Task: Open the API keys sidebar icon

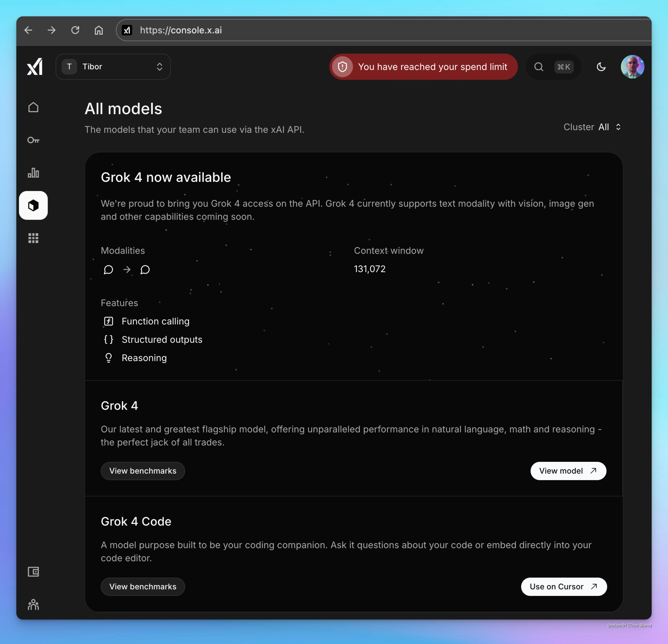Action: (x=33, y=140)
